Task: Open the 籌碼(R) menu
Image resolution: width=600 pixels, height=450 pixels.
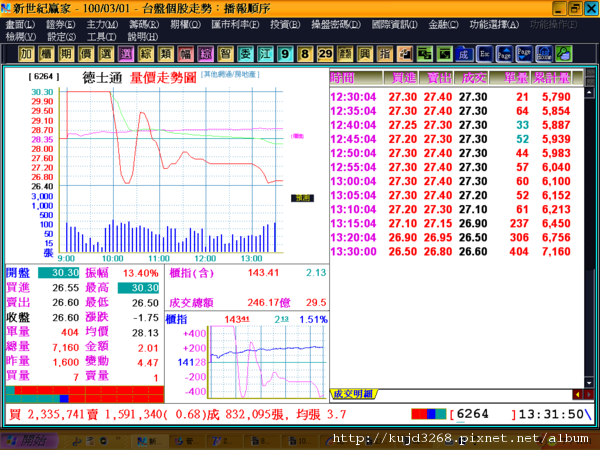Action: (144, 24)
